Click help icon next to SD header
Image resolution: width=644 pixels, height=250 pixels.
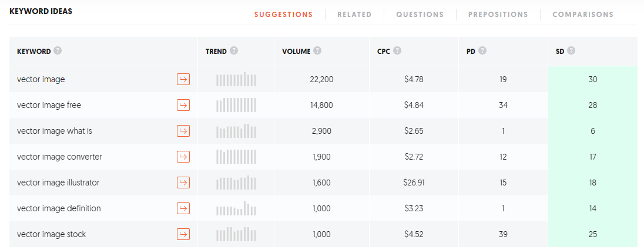[571, 51]
